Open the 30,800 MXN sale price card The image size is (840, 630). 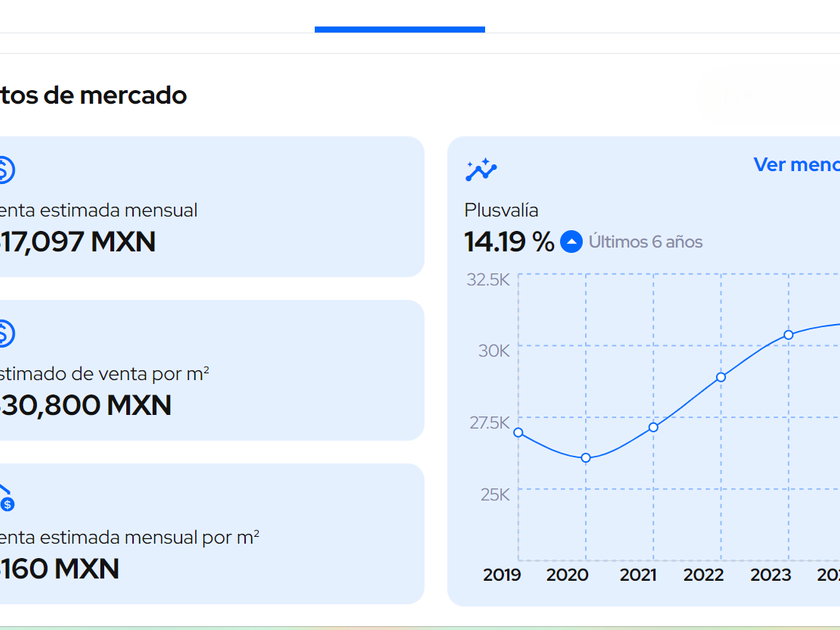tap(212, 370)
